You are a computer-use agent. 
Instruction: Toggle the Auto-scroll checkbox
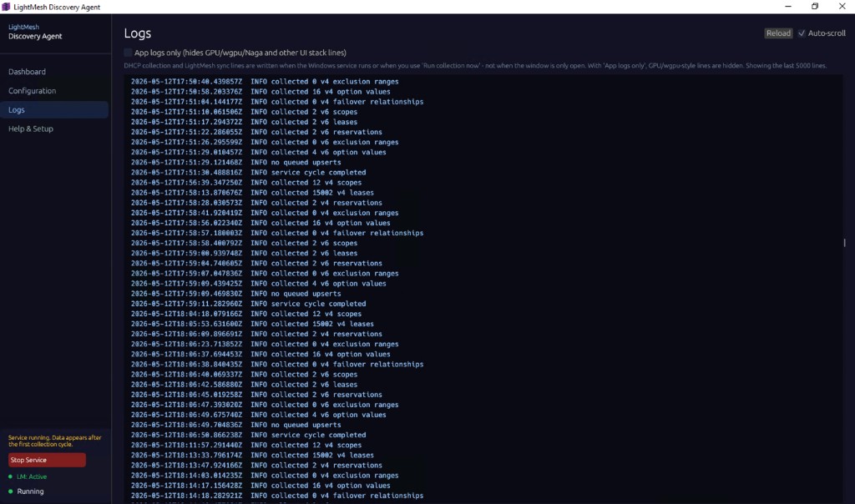pos(802,33)
